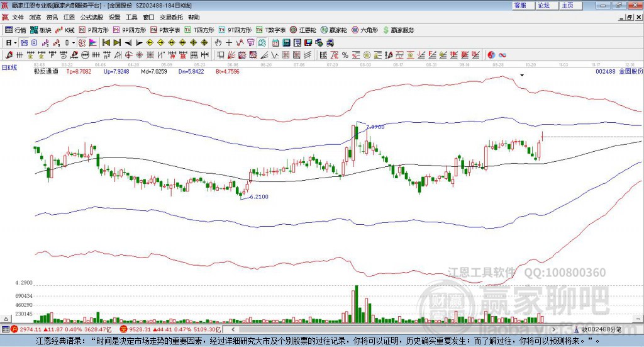The height and width of the screenshot is (347, 644).
Task: Step chart right with black arrow
Action: tap(139, 43)
